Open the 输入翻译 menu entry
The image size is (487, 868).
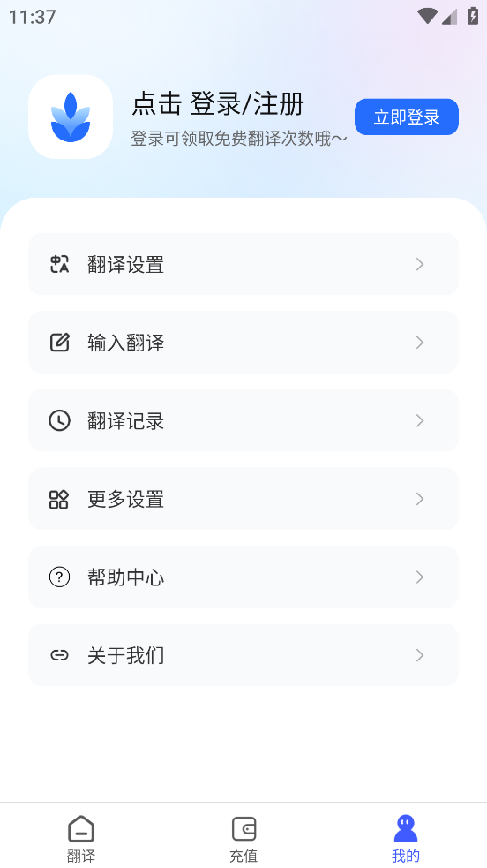(x=243, y=342)
